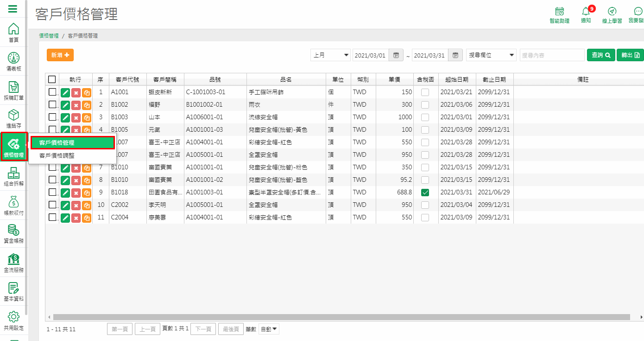Open 價格管理 in the sidebar
644x341 pixels.
14,147
